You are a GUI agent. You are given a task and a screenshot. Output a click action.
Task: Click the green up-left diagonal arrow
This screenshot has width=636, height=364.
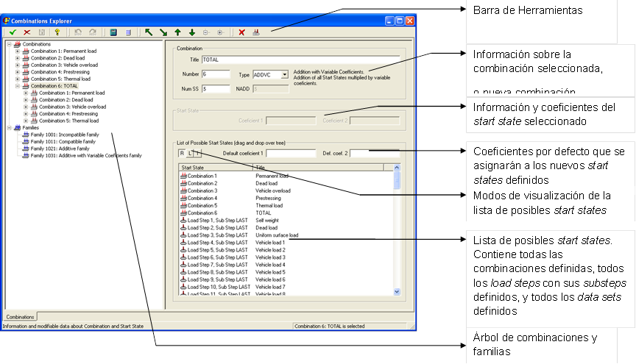tap(149, 32)
